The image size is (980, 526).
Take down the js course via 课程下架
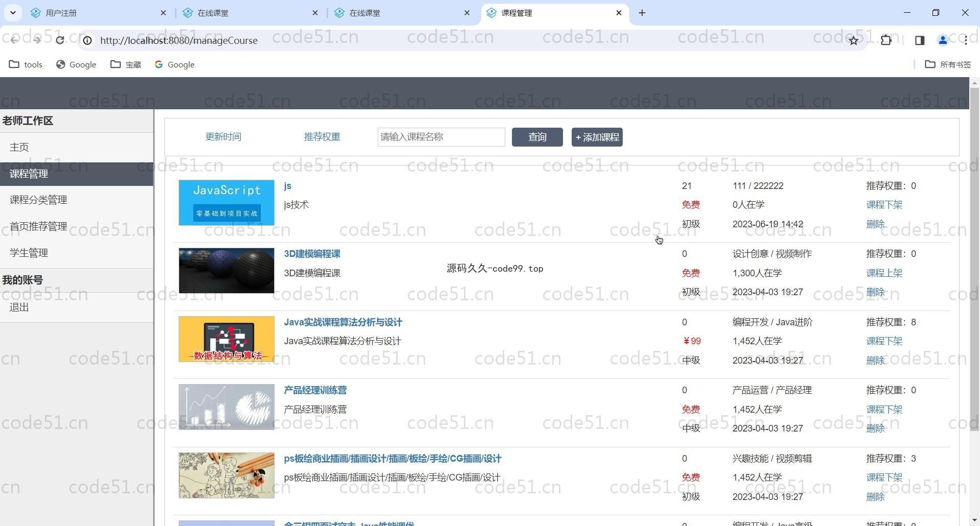pos(884,205)
